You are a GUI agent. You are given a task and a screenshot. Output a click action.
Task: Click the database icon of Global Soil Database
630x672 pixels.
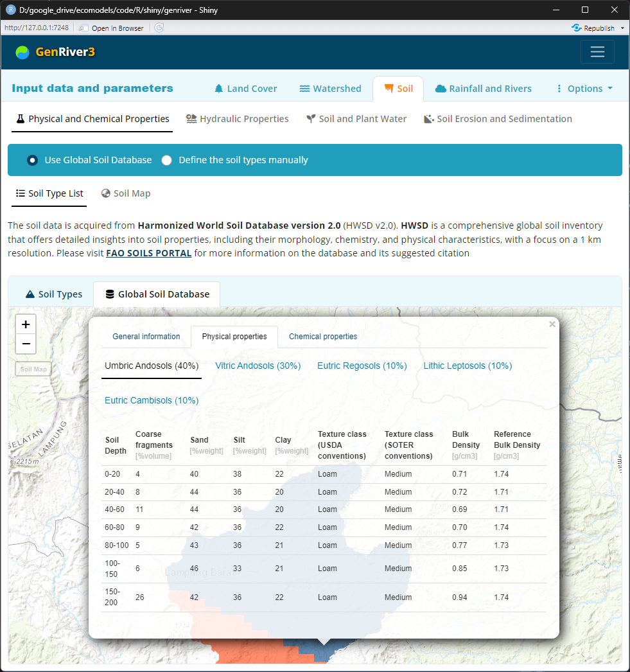(110, 294)
